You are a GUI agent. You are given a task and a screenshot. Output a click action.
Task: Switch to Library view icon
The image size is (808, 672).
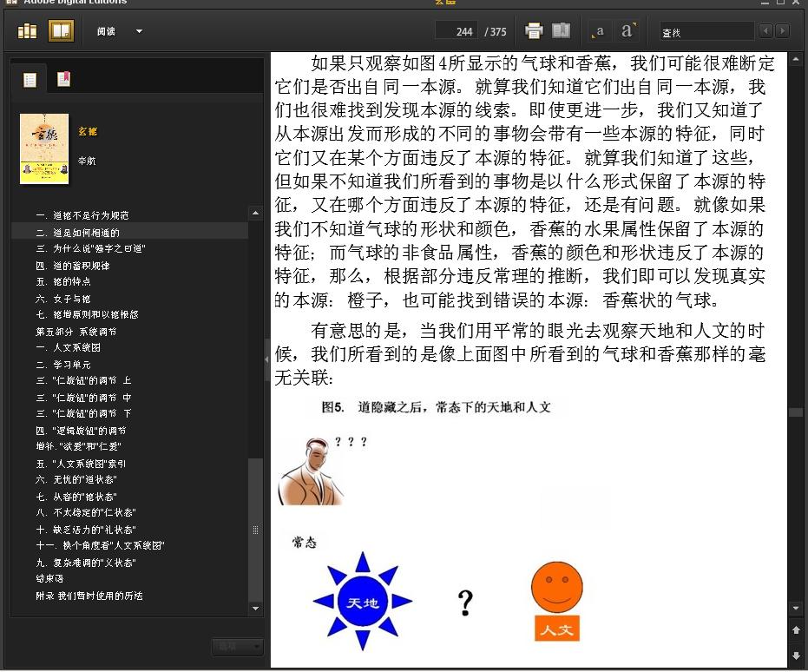[27, 31]
